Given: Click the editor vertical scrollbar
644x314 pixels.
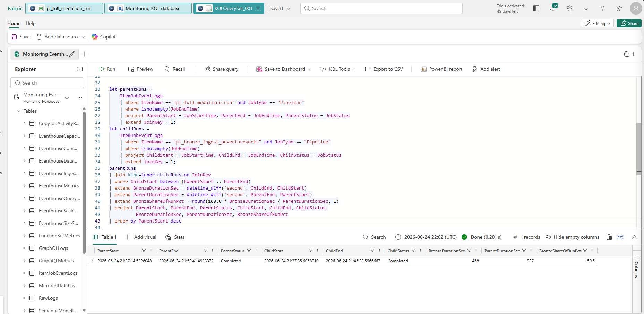Looking at the screenshot, I should pos(639,149).
